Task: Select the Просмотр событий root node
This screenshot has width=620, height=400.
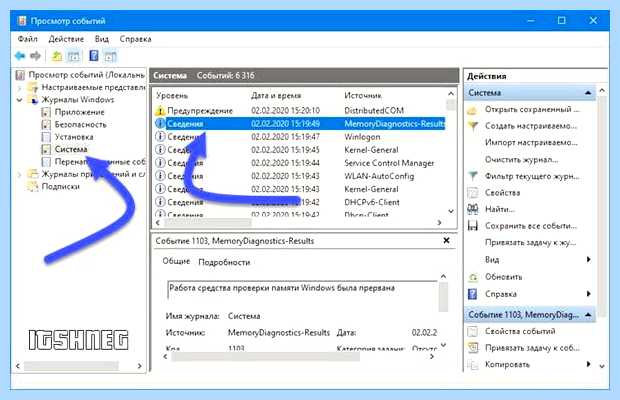Action: [x=86, y=75]
